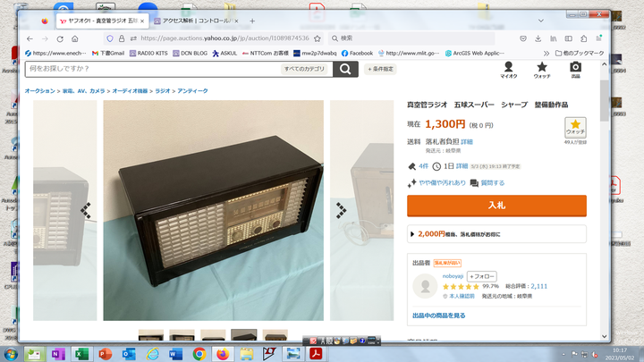Bookmark this page with star icon
The width and height of the screenshot is (644, 362).
[317, 38]
